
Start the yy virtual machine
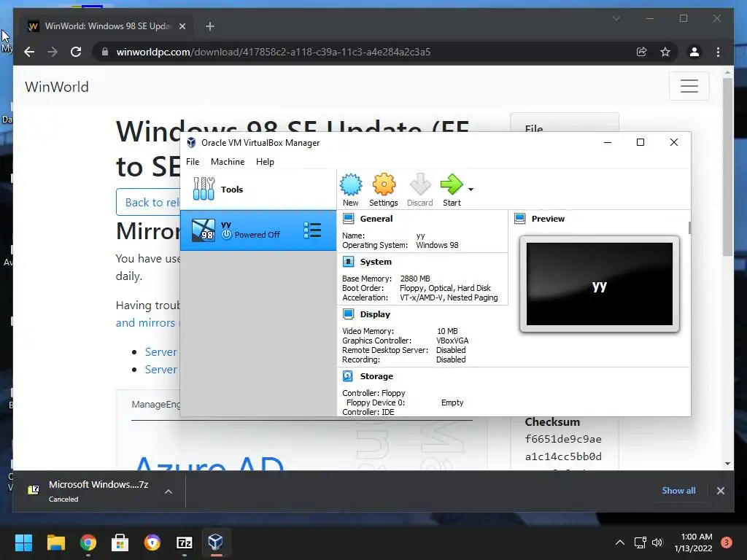click(452, 190)
